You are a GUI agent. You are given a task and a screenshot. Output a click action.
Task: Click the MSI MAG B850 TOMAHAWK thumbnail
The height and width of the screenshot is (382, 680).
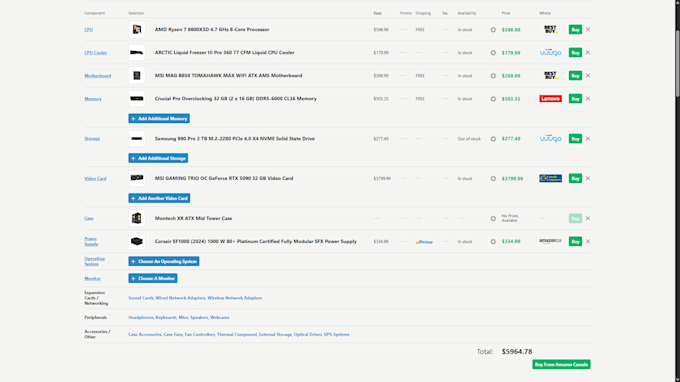pos(137,75)
